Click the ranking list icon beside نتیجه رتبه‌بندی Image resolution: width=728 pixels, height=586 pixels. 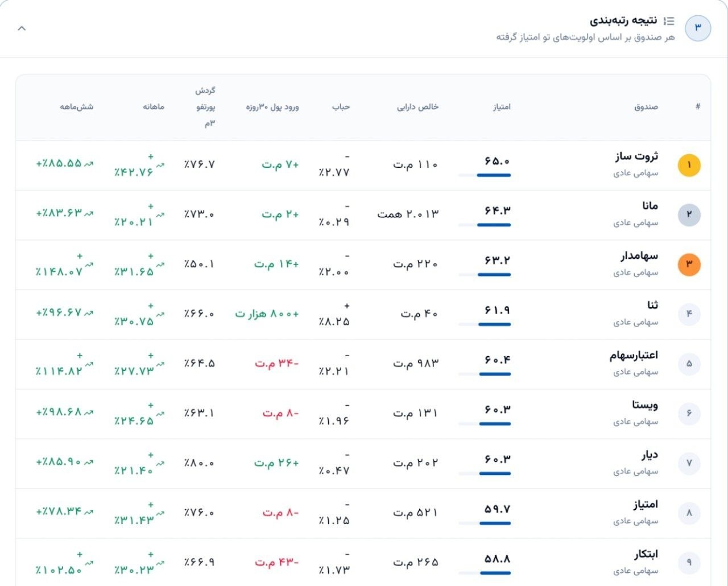pos(669,21)
